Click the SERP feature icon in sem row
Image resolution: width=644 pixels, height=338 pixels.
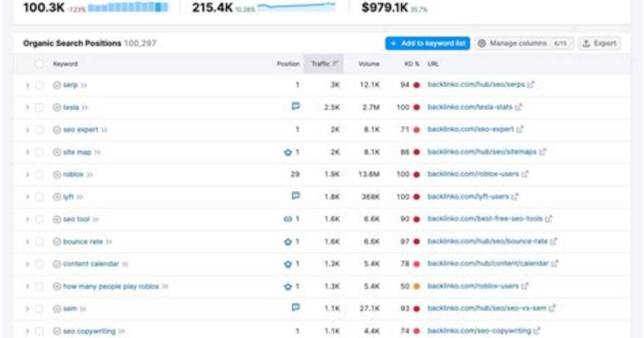(296, 308)
